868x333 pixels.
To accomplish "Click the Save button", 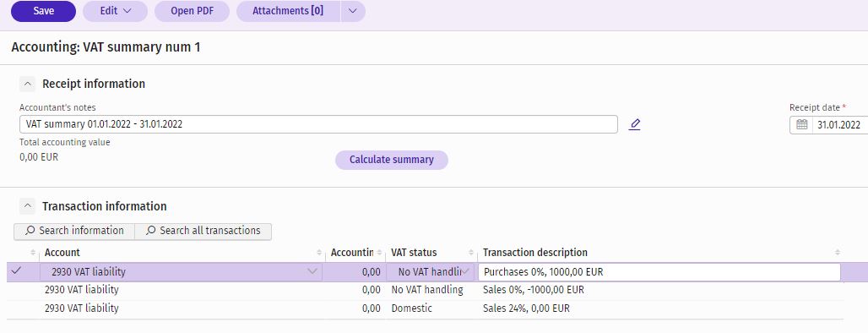I will (43, 11).
